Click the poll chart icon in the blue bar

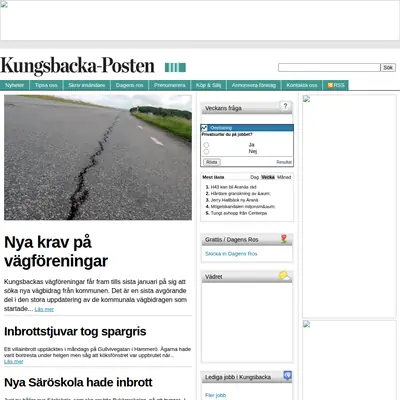click(204, 128)
